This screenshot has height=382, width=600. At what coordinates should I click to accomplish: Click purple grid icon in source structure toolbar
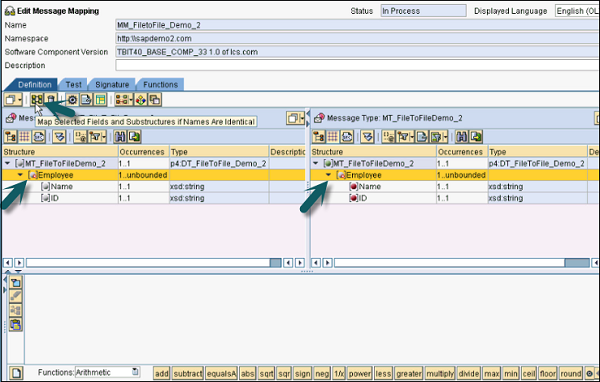point(24,137)
